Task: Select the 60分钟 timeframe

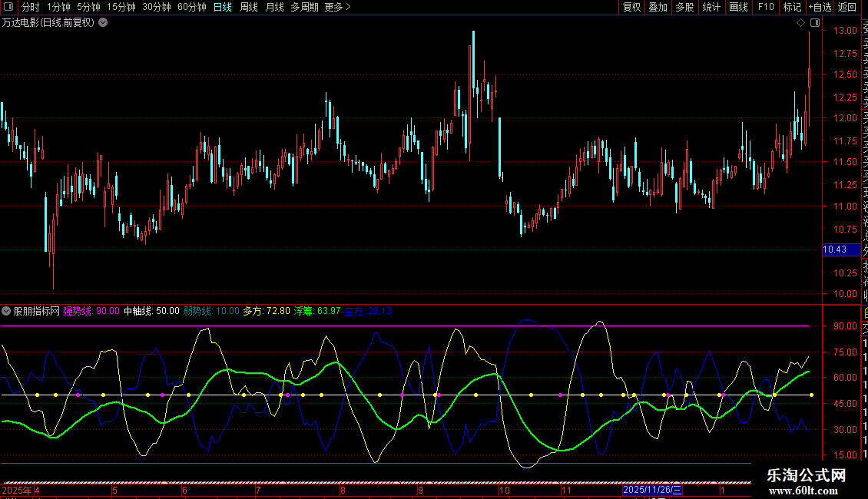Action: (191, 7)
